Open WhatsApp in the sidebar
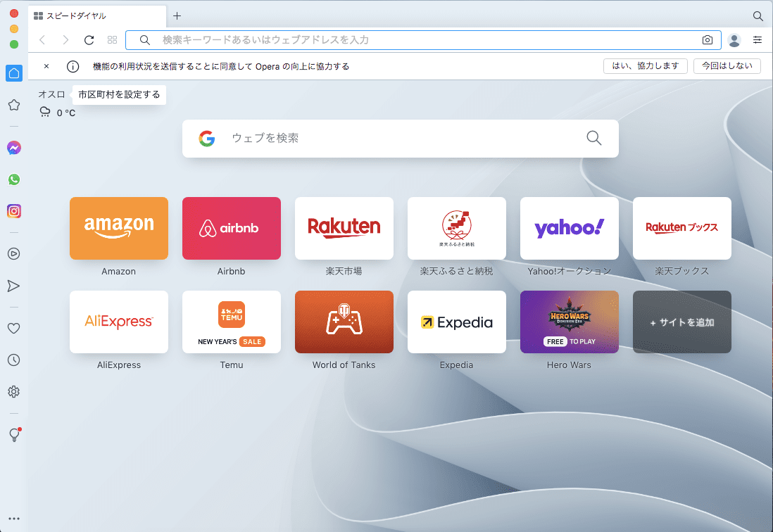This screenshot has width=773, height=532. 14,180
